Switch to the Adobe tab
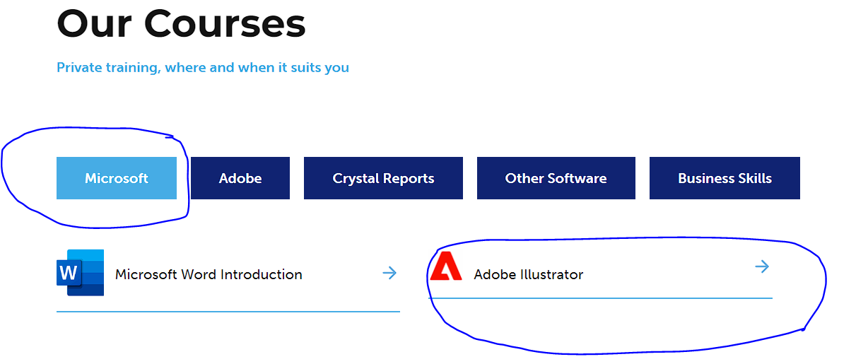This screenshot has width=868, height=364. point(240,178)
